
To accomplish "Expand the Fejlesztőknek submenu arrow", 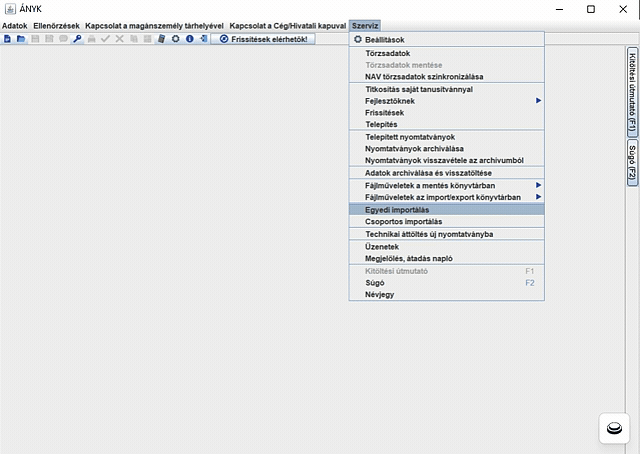I will click(538, 101).
